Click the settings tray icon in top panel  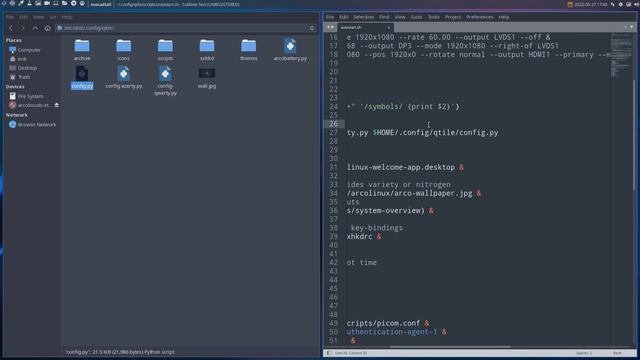pos(621,4)
